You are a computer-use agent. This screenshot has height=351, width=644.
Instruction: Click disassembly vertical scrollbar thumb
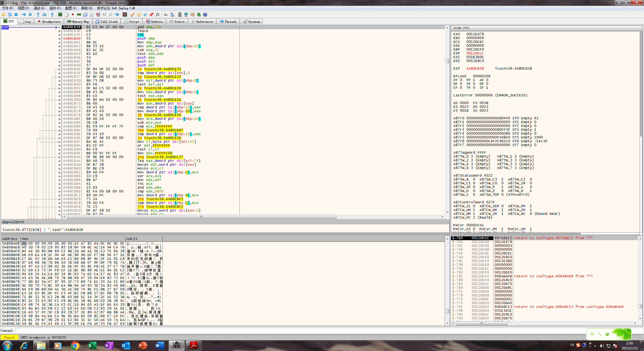447,61
